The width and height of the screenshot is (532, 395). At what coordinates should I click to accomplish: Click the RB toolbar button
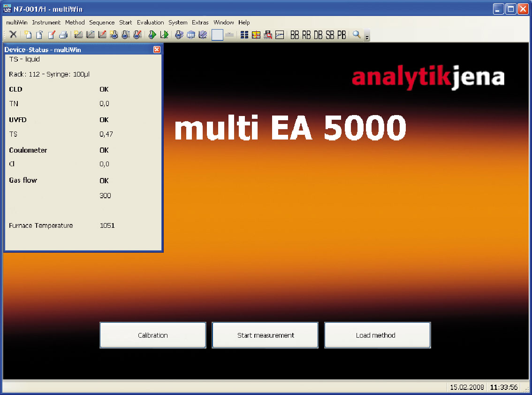click(x=306, y=35)
